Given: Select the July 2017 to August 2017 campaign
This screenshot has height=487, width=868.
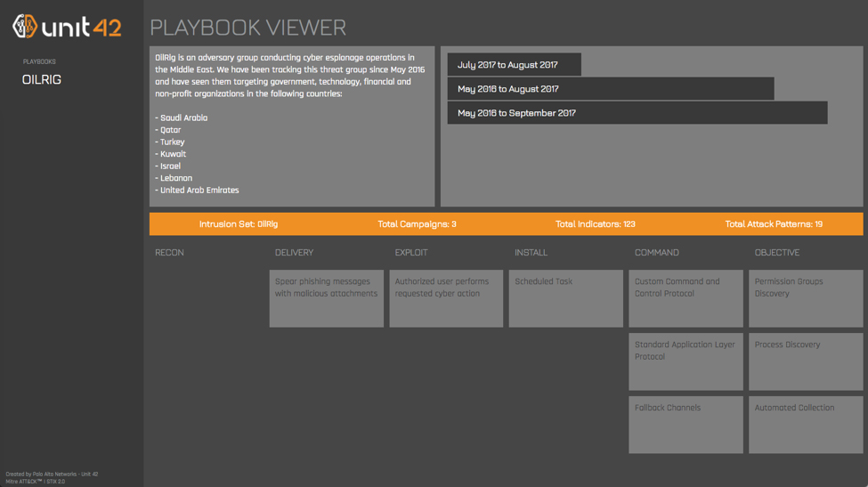Looking at the screenshot, I should pos(515,65).
